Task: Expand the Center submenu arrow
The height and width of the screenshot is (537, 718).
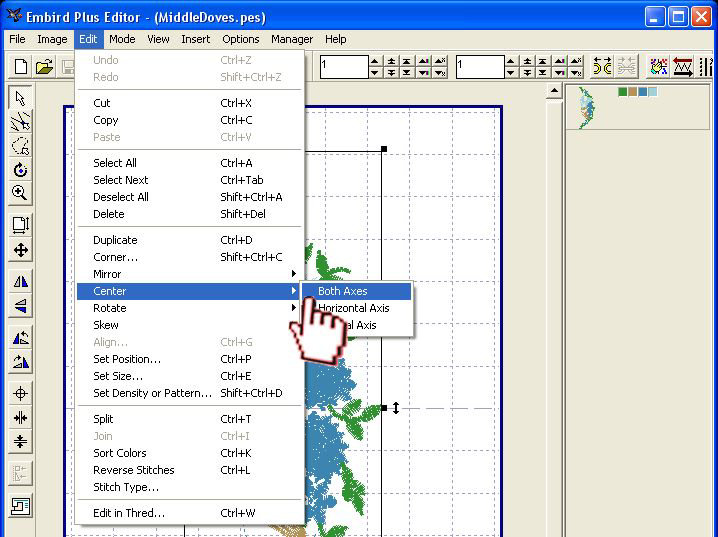Action: pyautogui.click(x=294, y=291)
